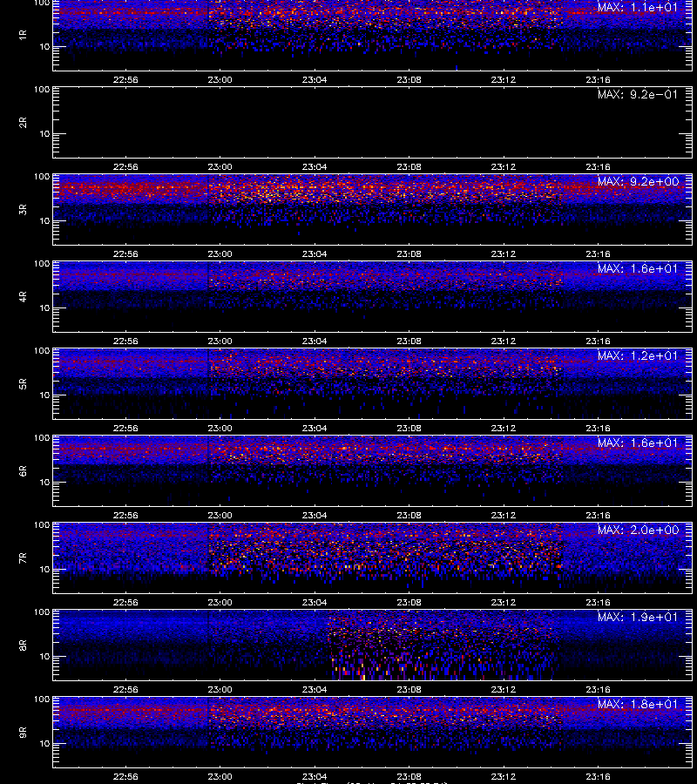
Task: Click the 23:04 time label below panel 4R
Action: pos(315,341)
